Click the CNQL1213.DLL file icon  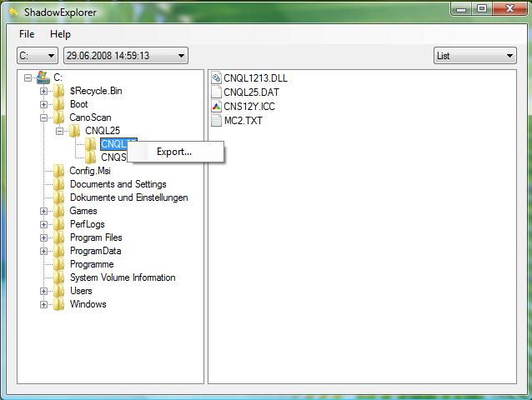point(216,78)
